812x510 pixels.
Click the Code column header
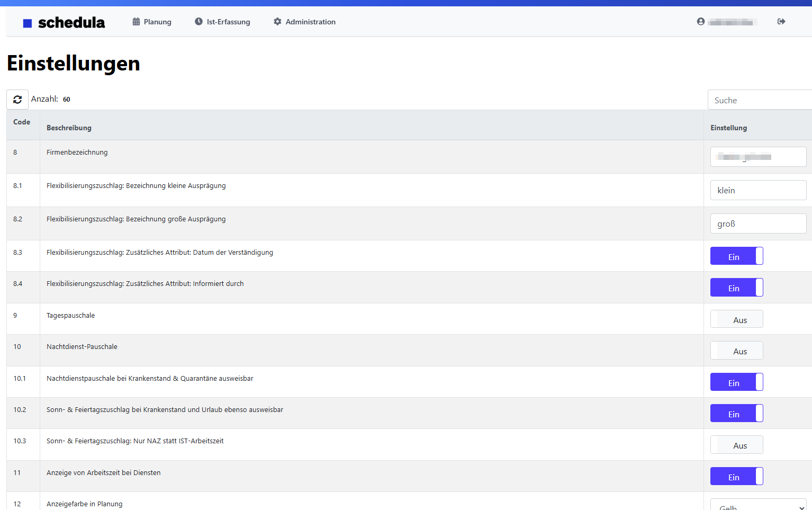[22, 122]
